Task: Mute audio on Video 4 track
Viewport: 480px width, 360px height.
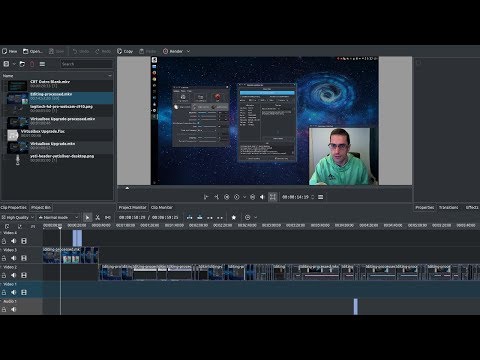Action: 14,241
